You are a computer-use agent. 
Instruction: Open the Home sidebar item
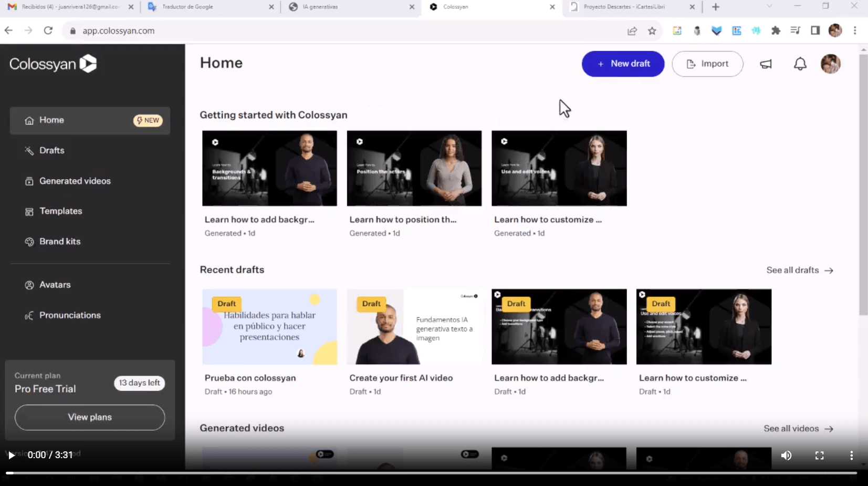(90, 120)
